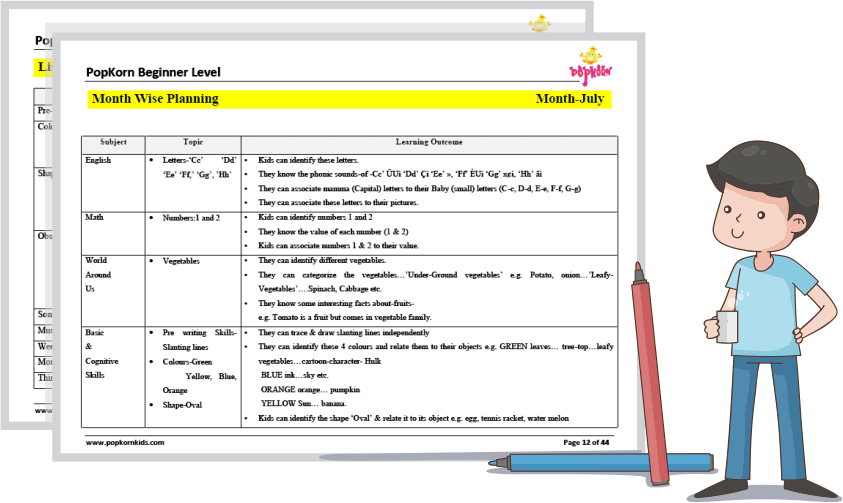Click the Month Wise Planning title
Viewport: 843px width, 503px height.
[155, 99]
